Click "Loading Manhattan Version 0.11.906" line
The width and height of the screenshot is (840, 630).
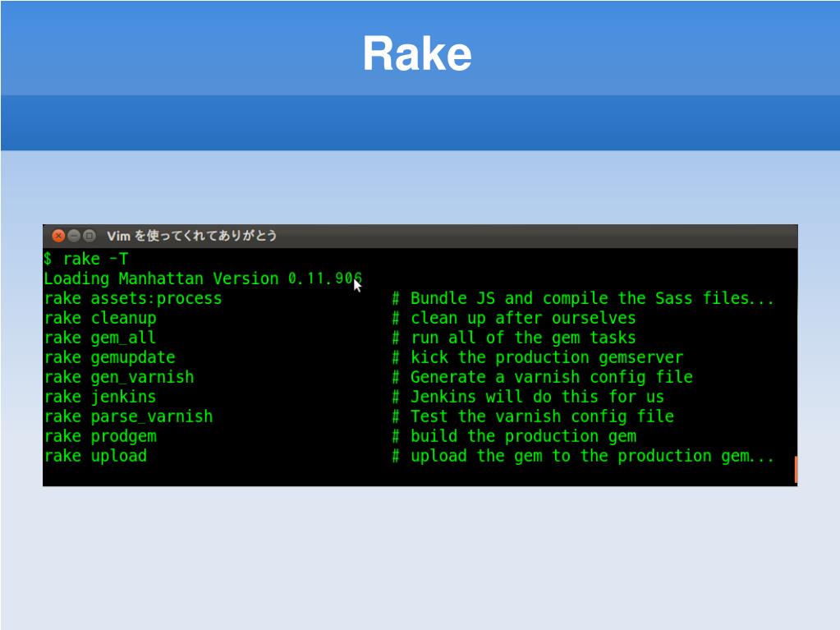203,278
